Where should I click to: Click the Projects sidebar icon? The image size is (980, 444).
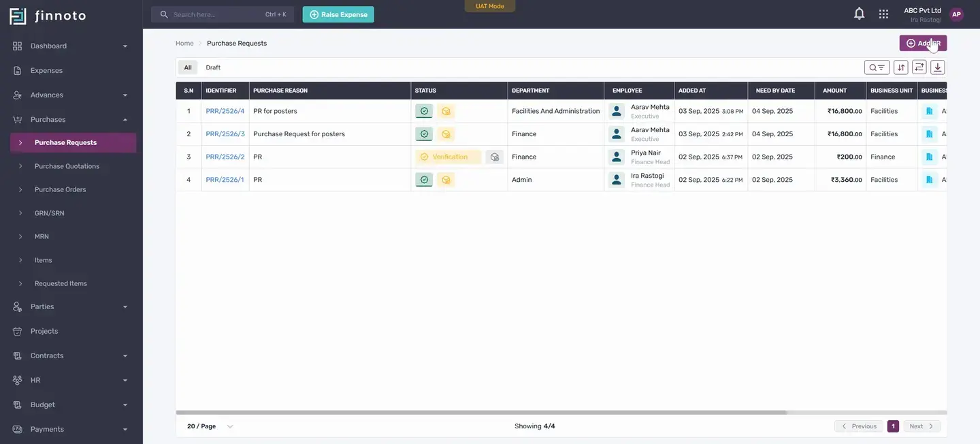(x=18, y=331)
